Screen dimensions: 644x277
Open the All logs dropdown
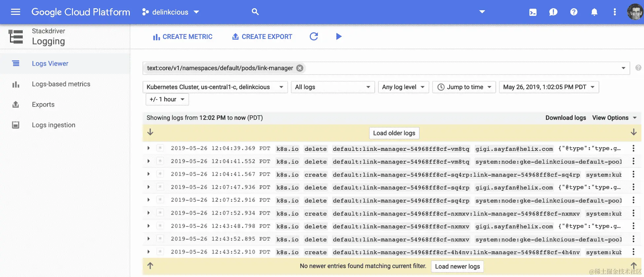click(333, 87)
